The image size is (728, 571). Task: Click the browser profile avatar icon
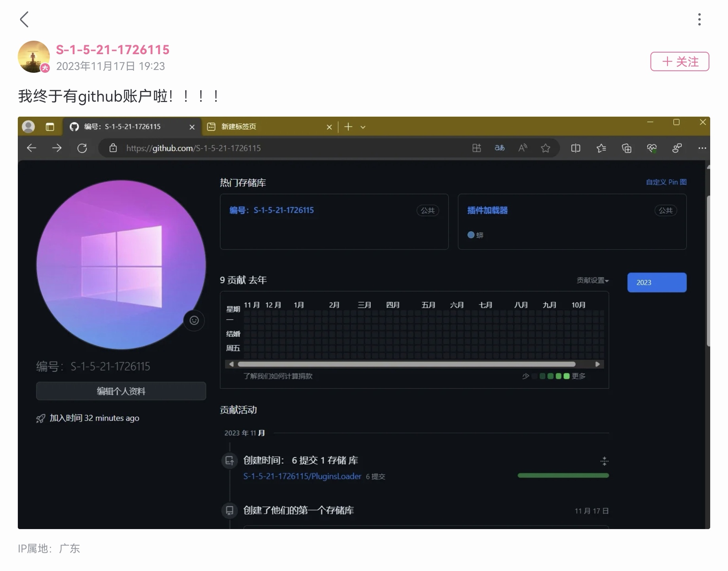pyautogui.click(x=28, y=127)
